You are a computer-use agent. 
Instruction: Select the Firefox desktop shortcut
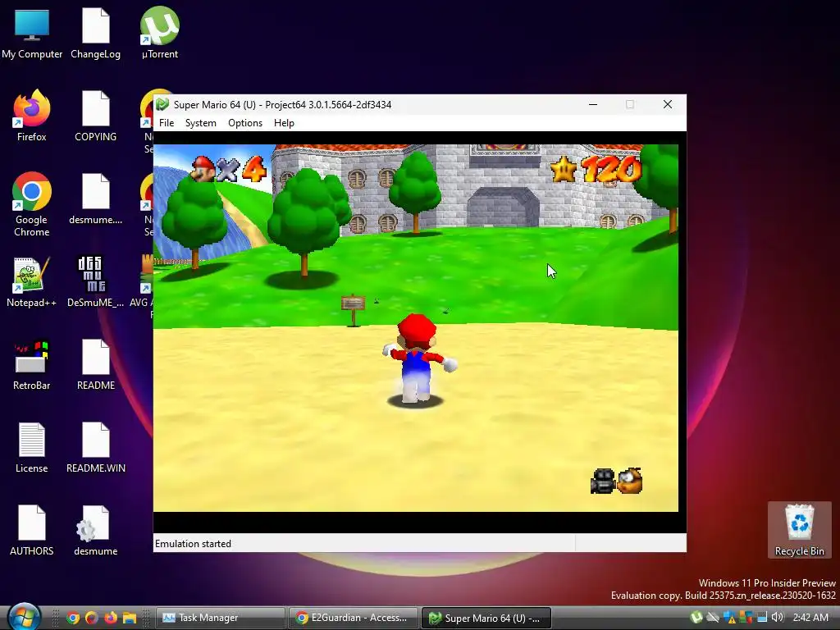[x=32, y=116]
